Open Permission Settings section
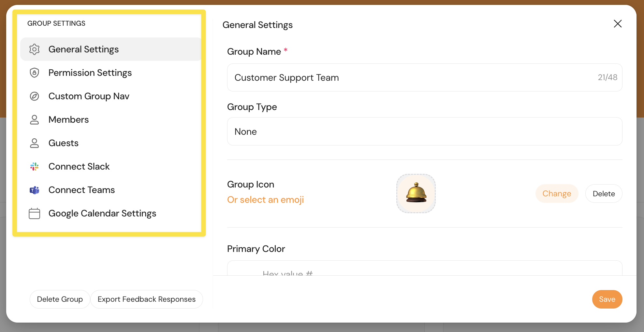Image resolution: width=644 pixels, height=332 pixels. [x=111, y=73]
